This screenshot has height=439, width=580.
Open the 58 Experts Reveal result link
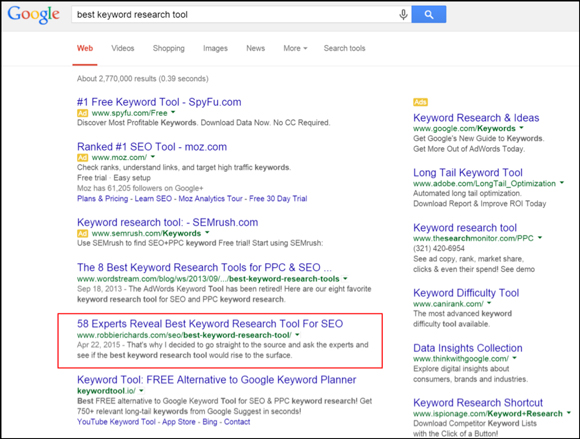click(210, 324)
